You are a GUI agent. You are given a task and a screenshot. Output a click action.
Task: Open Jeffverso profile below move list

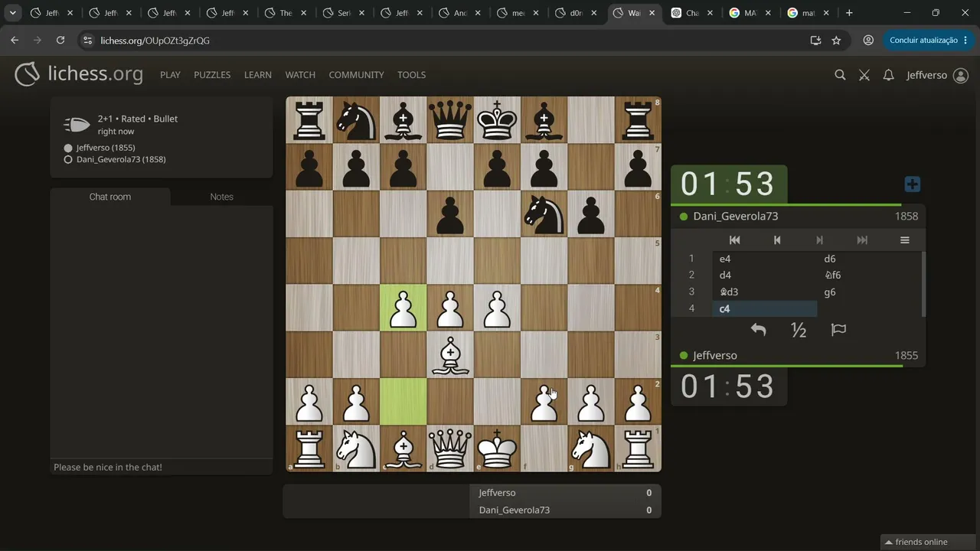[x=715, y=356]
